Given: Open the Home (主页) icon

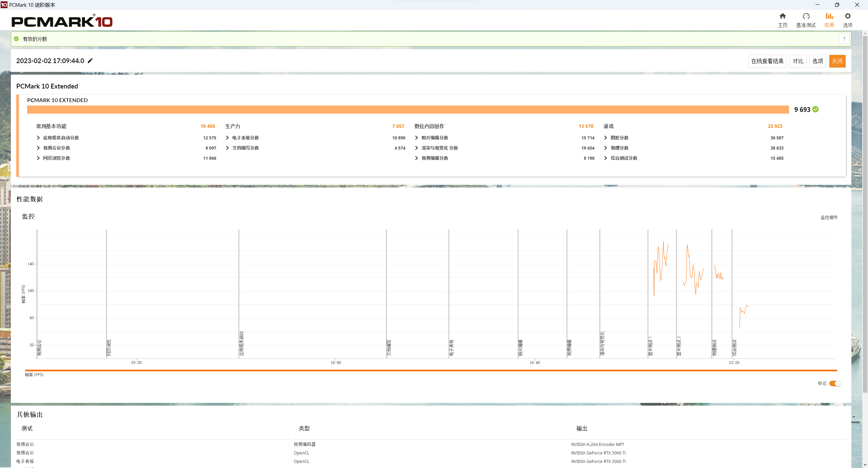Looking at the screenshot, I should point(783,16).
